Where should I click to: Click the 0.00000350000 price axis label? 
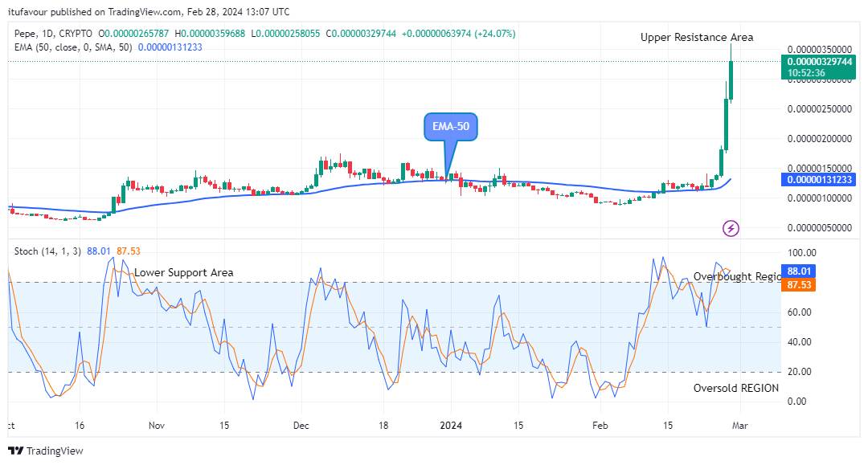(x=819, y=50)
